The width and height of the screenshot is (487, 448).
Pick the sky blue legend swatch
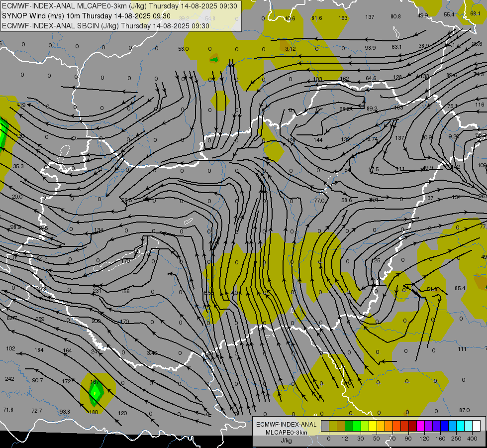[x=453, y=426]
